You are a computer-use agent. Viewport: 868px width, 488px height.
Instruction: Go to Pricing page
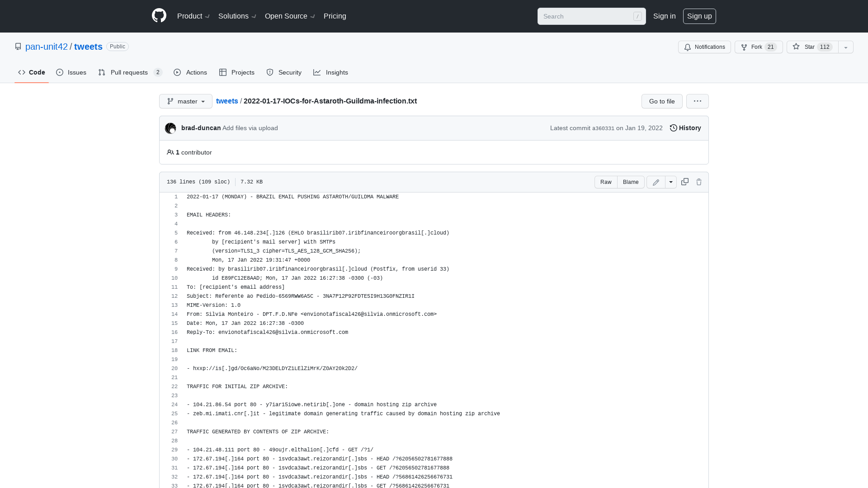tap(335, 16)
